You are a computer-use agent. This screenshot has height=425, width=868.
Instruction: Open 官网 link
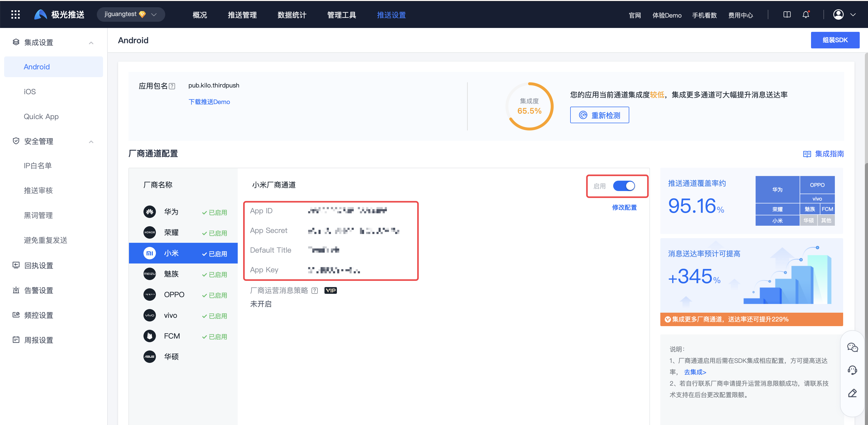pyautogui.click(x=635, y=15)
